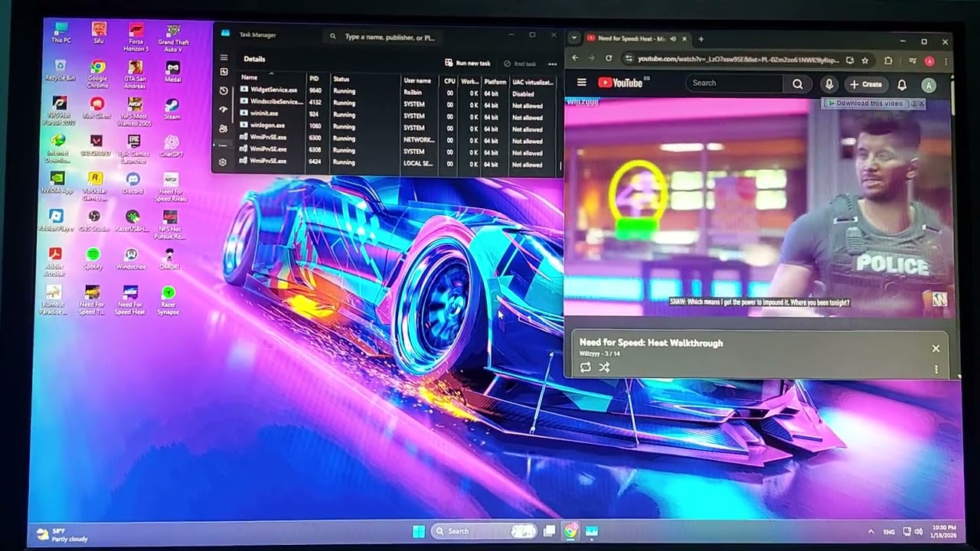Open Startup apps icon in Task Manager sidebar

[224, 109]
